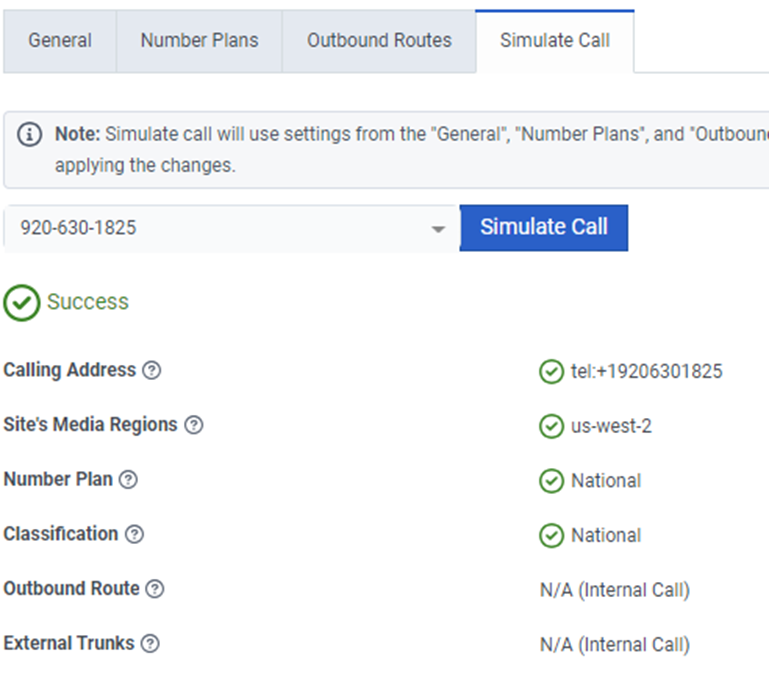
Task: Click check icon beside Classification National value
Action: tap(551, 536)
